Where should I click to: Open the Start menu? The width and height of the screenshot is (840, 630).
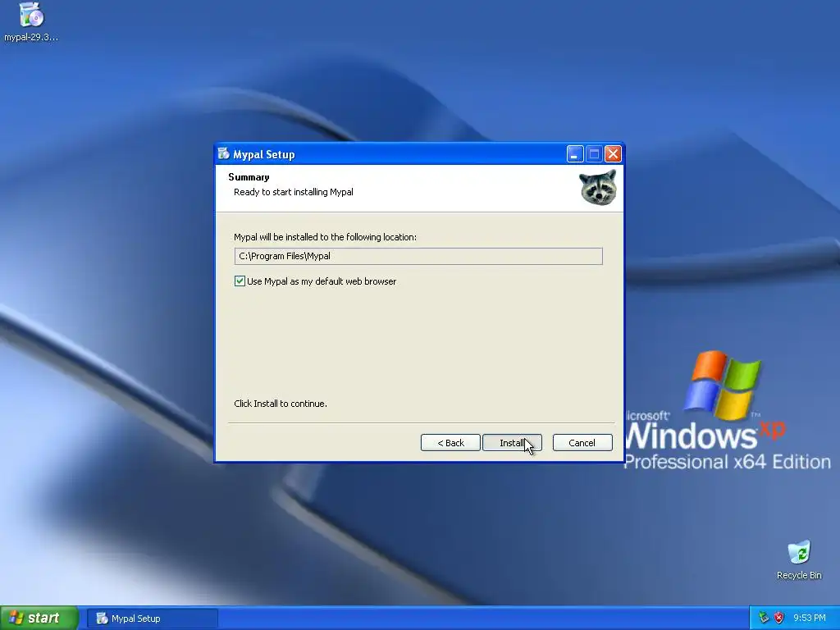point(39,619)
